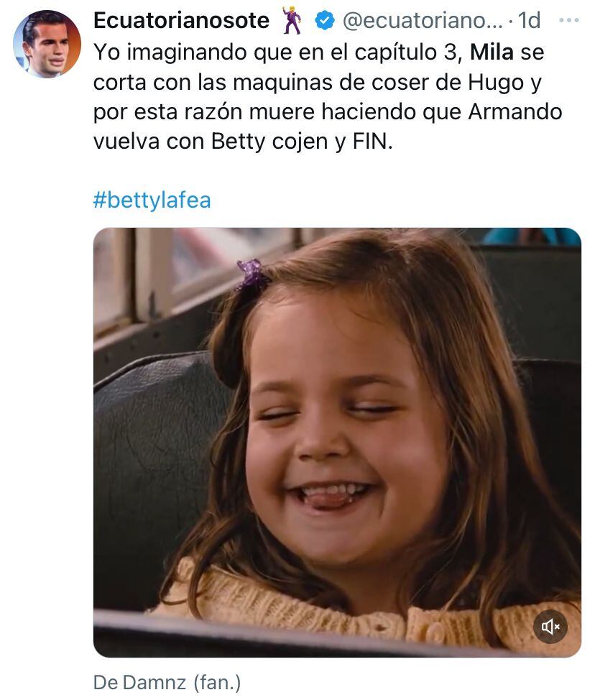
Task: Open the #bettylafea hashtag
Action: (152, 200)
